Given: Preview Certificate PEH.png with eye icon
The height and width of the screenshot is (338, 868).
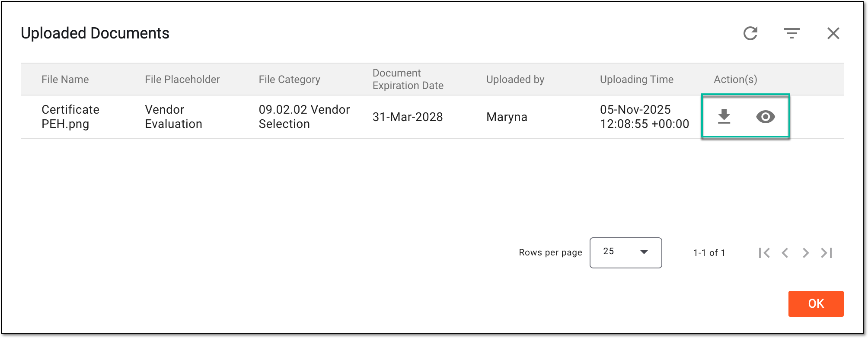Looking at the screenshot, I should click(x=766, y=117).
